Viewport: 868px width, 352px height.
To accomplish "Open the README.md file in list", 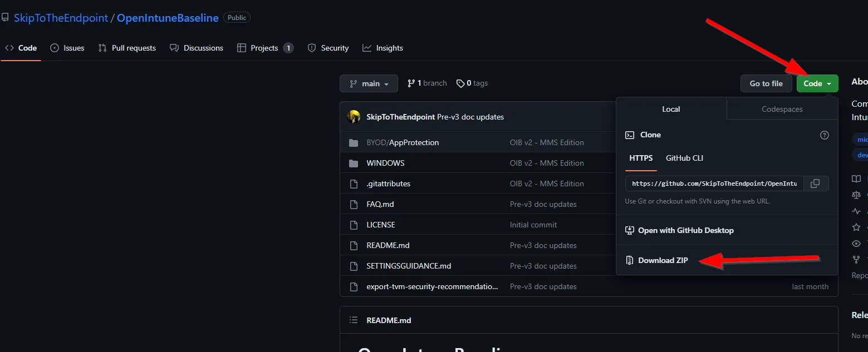I will pyautogui.click(x=388, y=245).
